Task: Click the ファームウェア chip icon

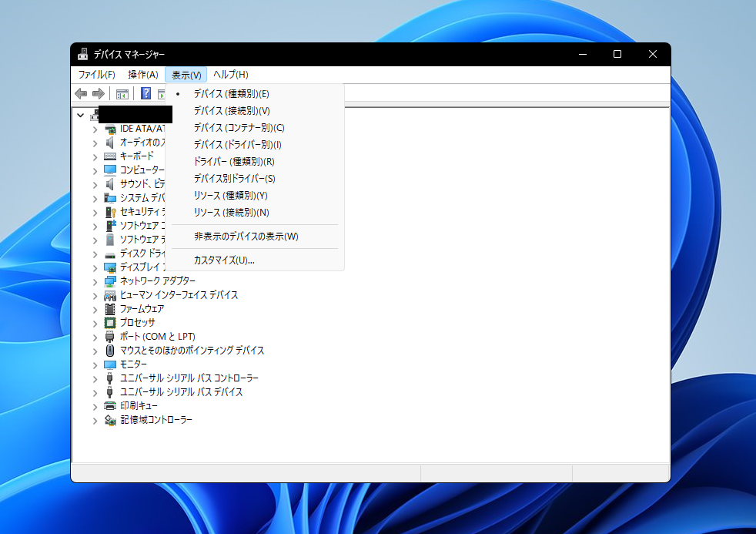Action: click(x=110, y=309)
